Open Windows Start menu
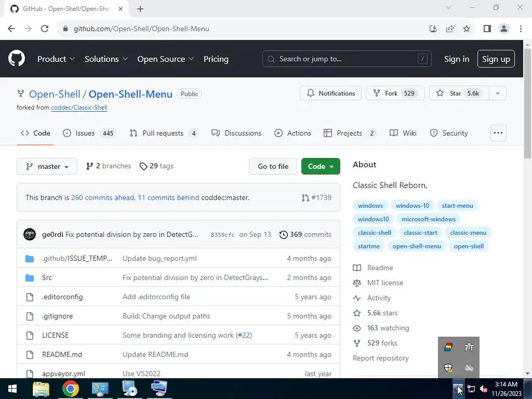532x399 pixels. (x=12, y=389)
